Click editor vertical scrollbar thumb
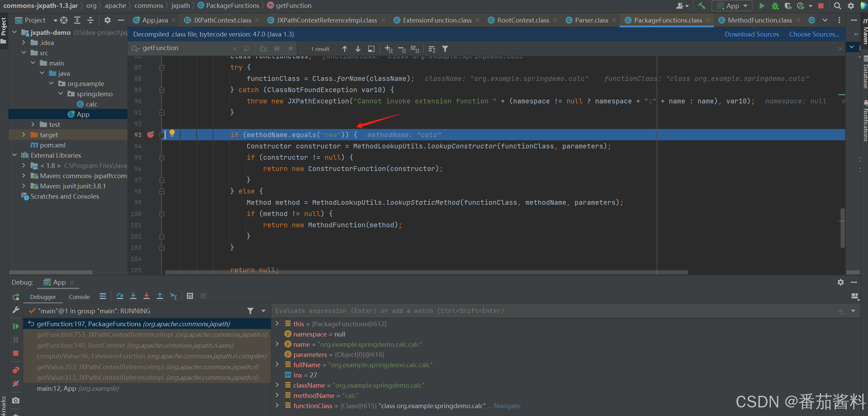Image resolution: width=868 pixels, height=416 pixels. point(842,228)
